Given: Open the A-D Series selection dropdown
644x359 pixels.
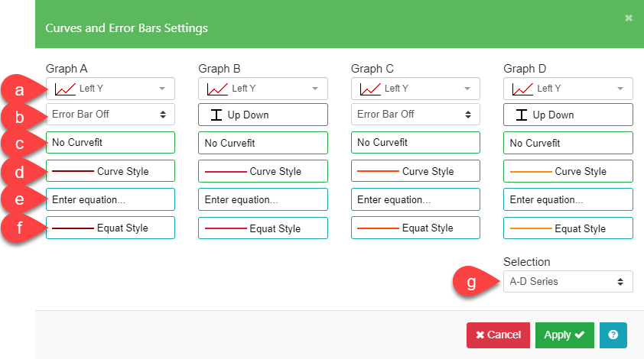Looking at the screenshot, I should pyautogui.click(x=568, y=281).
